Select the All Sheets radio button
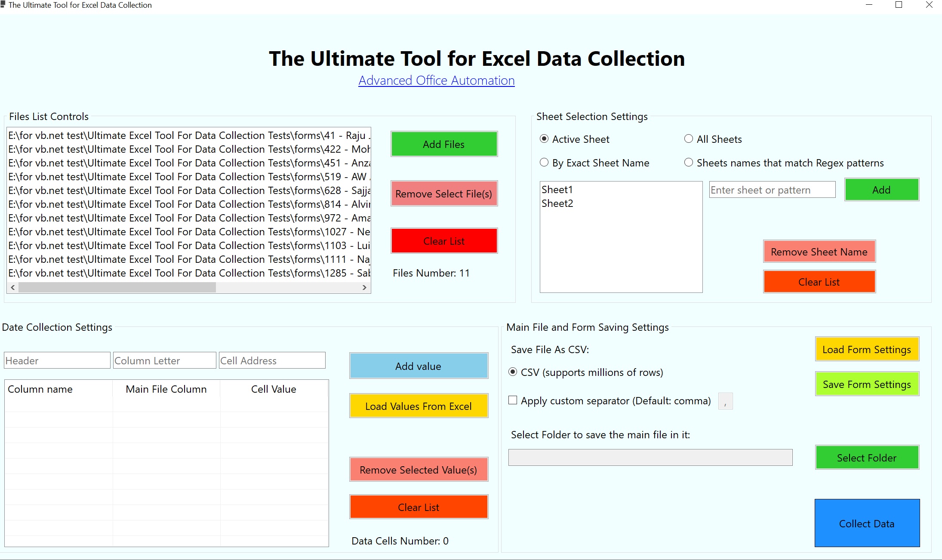Image resolution: width=942 pixels, height=560 pixels. click(688, 138)
